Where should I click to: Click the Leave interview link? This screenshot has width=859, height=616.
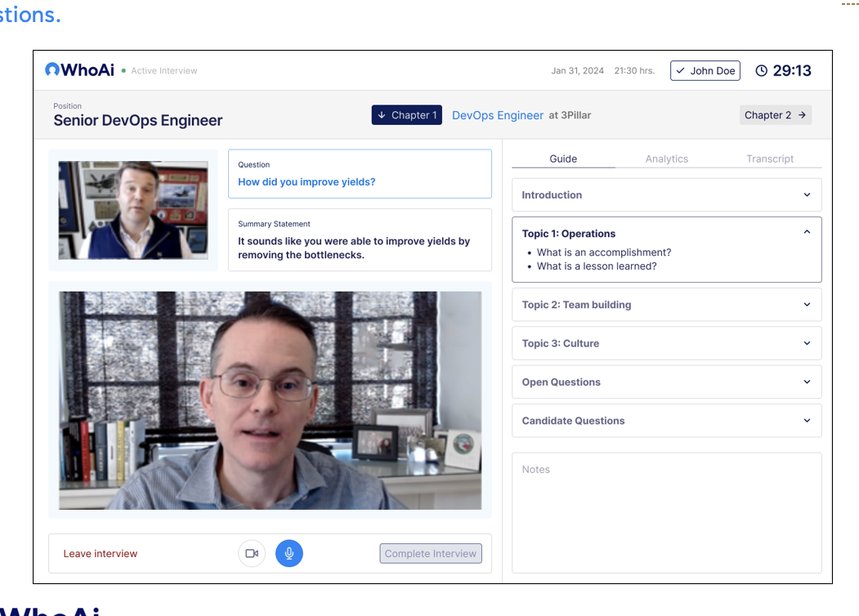(x=101, y=554)
